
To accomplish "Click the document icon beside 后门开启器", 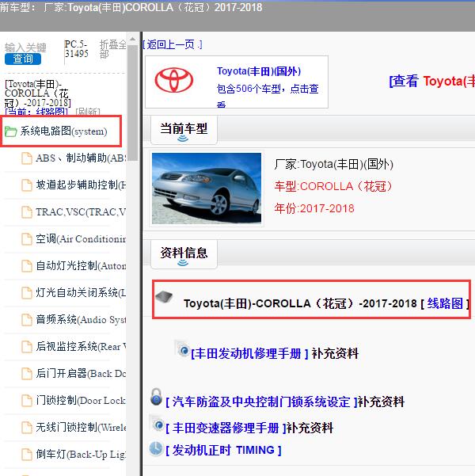I will (27, 374).
